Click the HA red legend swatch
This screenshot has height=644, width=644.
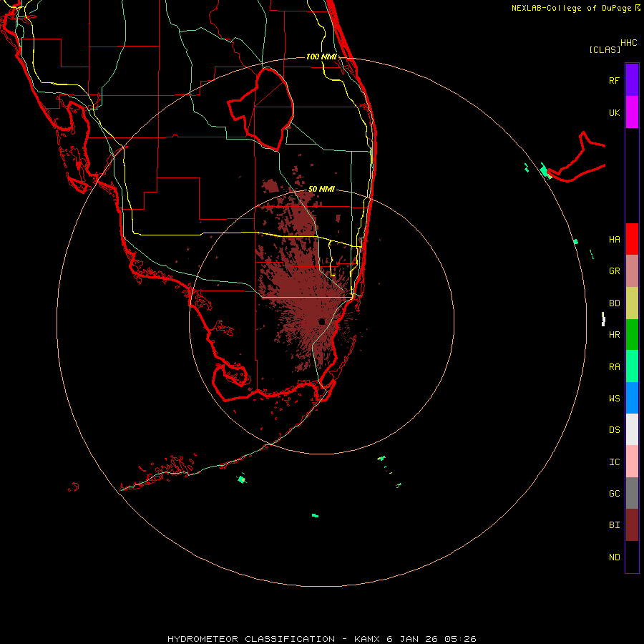(x=632, y=239)
